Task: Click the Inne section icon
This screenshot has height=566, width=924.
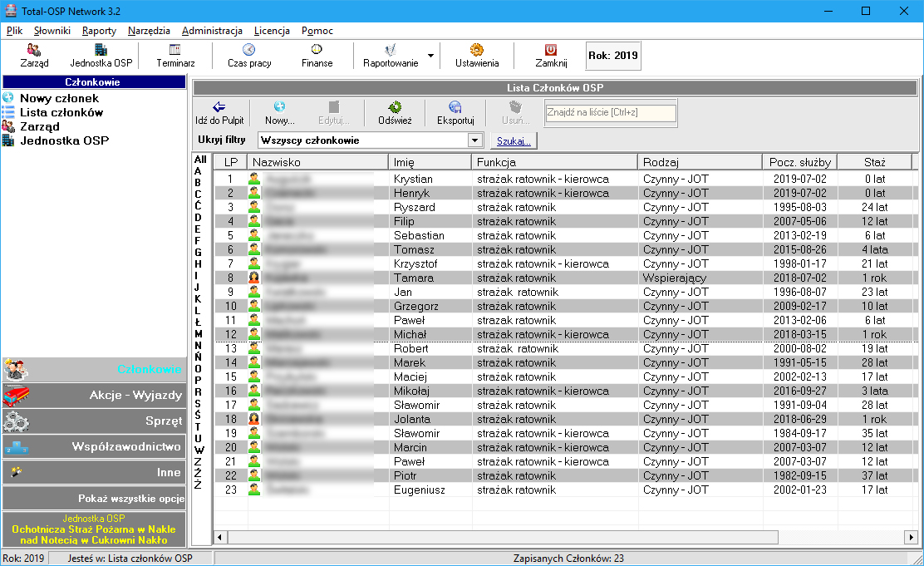Action: [x=16, y=472]
